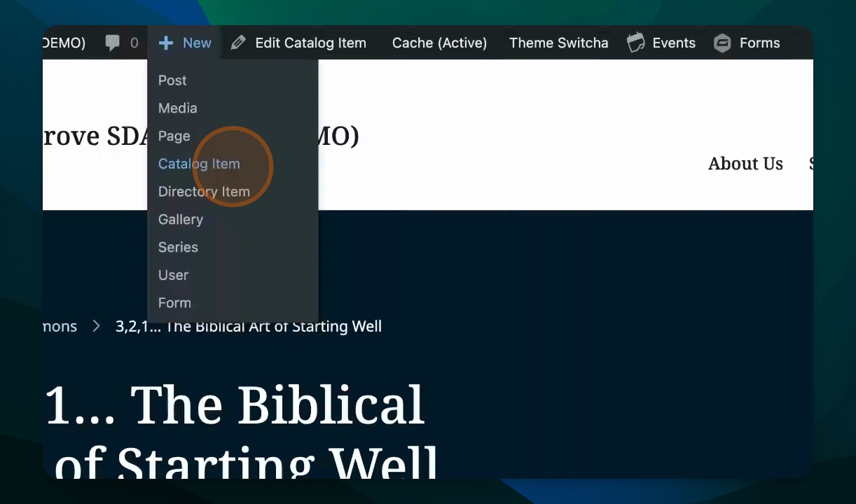Screen dimensions: 856x504
Task: Click the plus icon beside New
Action: pyautogui.click(x=165, y=43)
